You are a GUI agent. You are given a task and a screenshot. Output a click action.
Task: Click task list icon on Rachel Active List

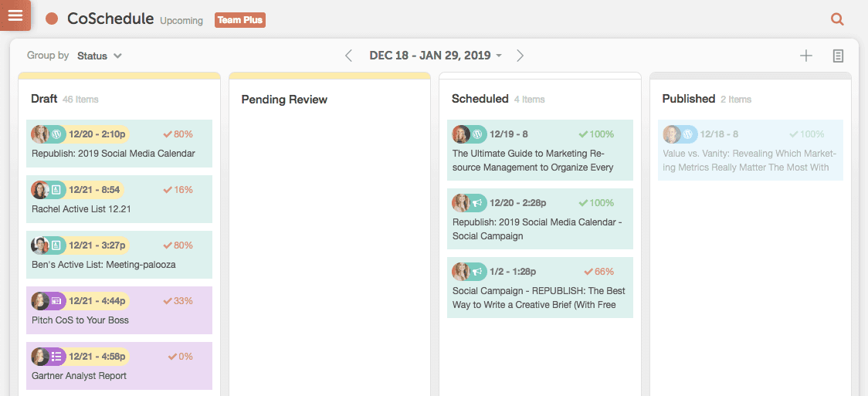pyautogui.click(x=56, y=190)
